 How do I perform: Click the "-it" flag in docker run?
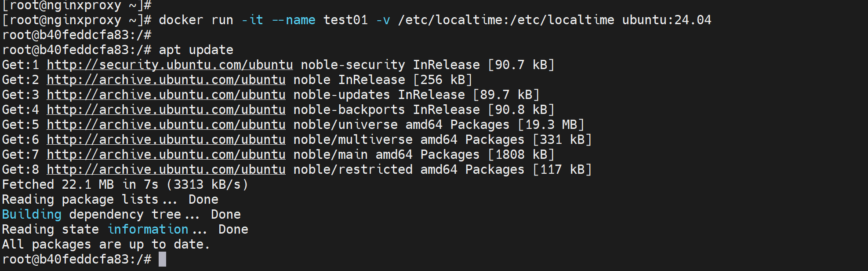click(x=252, y=20)
